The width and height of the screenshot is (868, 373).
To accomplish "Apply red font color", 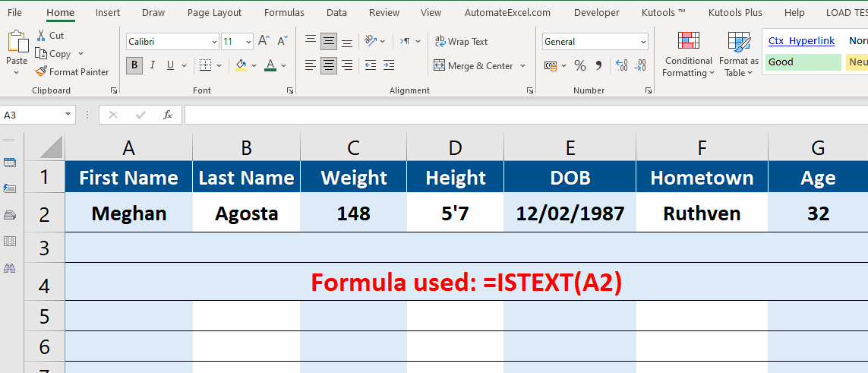I will coord(270,65).
